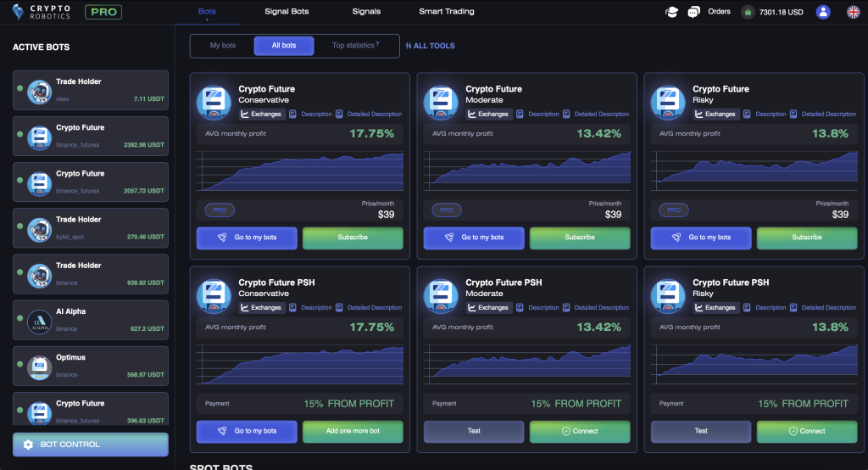The width and height of the screenshot is (868, 470).
Task: Click the 7301.18 USD balance
Action: pos(781,12)
